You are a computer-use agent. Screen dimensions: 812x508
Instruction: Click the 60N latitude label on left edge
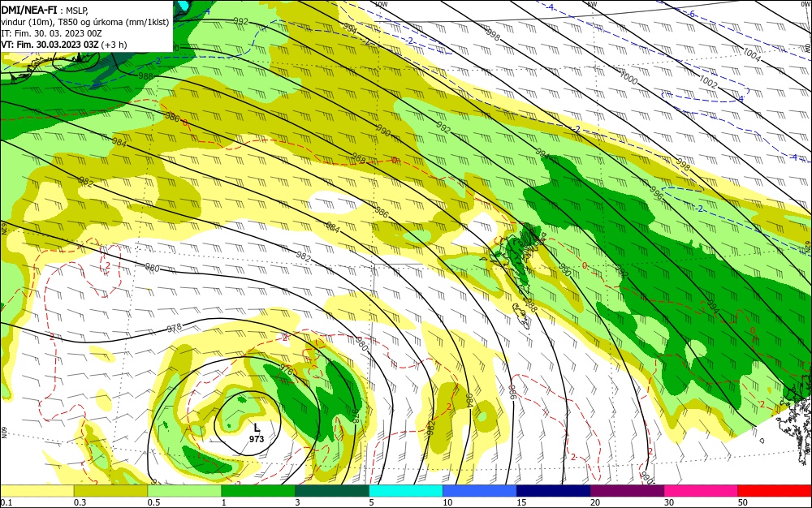pos(3,433)
